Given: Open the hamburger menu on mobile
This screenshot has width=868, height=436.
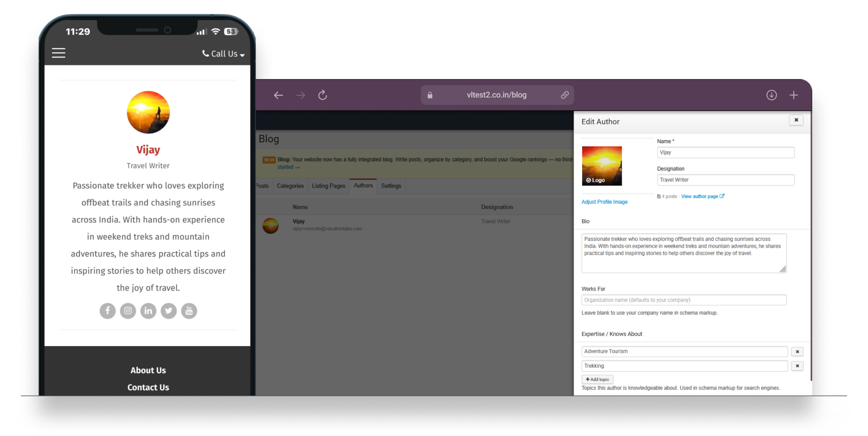Looking at the screenshot, I should point(58,53).
